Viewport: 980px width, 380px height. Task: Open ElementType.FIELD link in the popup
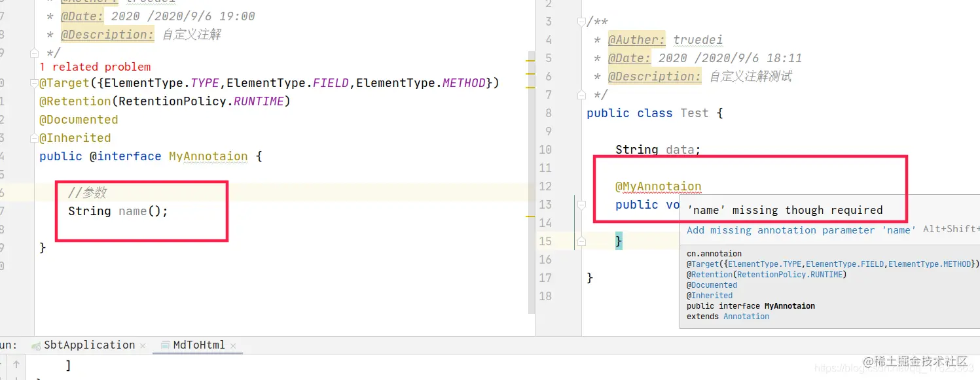[844, 264]
